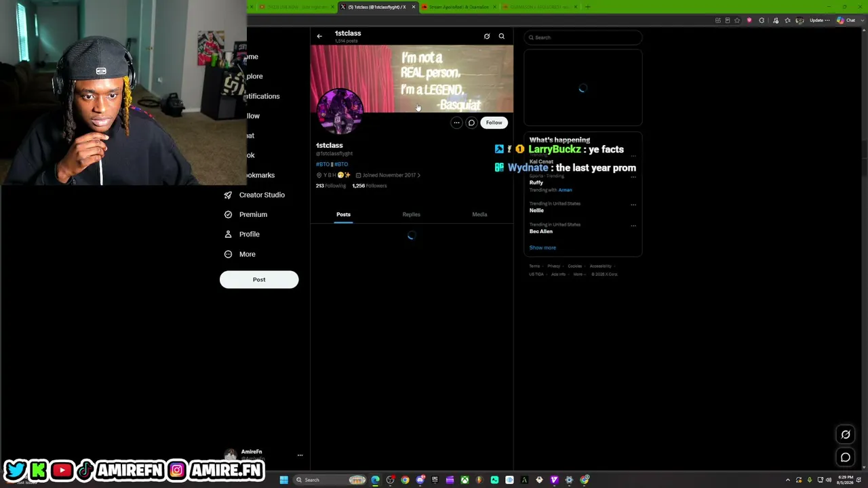Switch to the Posts tab

pyautogui.click(x=343, y=214)
